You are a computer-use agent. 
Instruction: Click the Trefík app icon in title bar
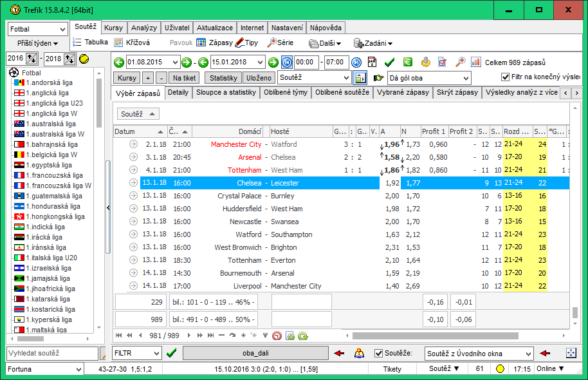tap(15, 10)
